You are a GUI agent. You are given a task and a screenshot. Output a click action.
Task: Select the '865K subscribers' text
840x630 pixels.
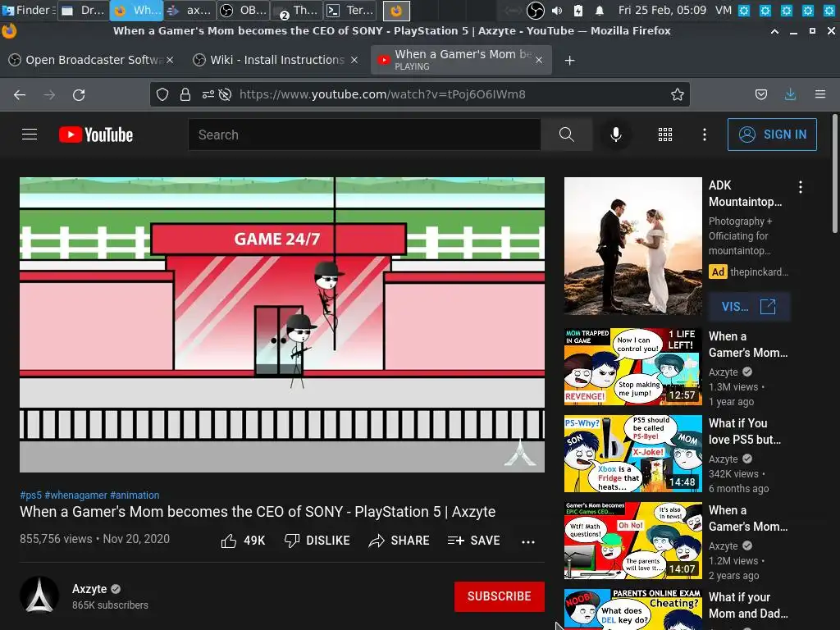tap(110, 605)
